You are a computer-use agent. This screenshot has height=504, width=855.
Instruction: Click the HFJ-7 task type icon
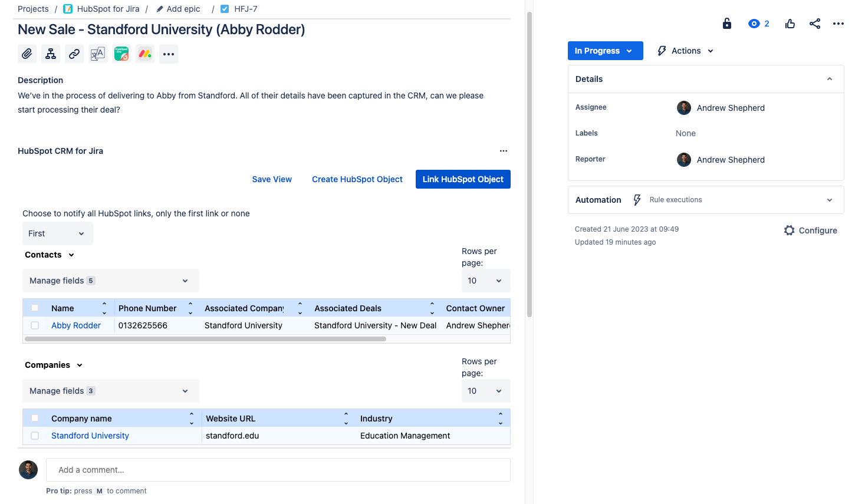point(225,9)
